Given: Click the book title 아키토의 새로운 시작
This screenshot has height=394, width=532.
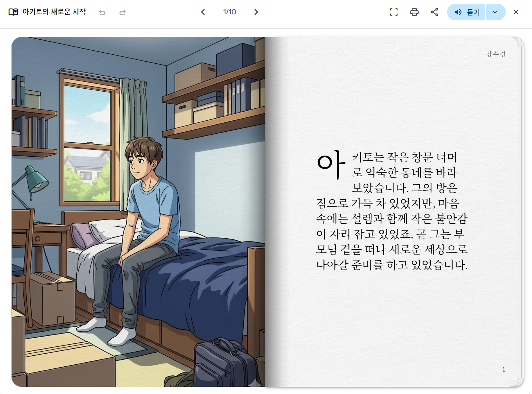Looking at the screenshot, I should pos(53,11).
